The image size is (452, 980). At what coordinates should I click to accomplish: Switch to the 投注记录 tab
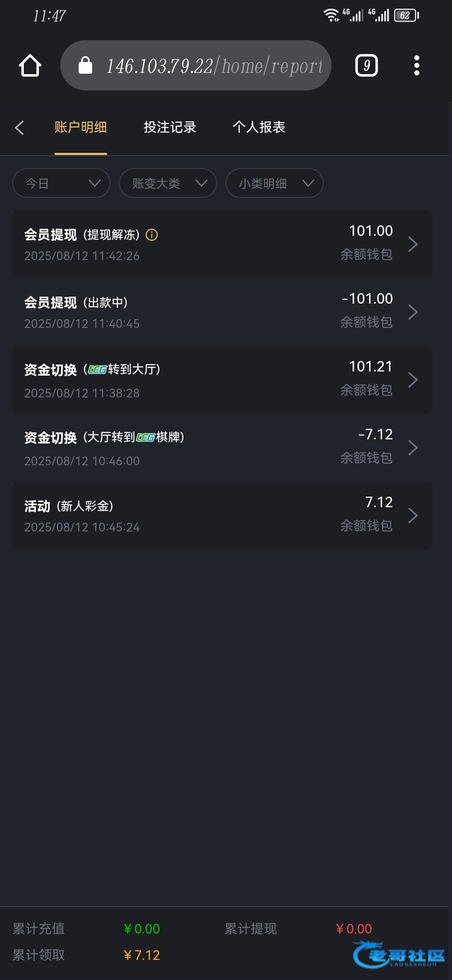[170, 127]
